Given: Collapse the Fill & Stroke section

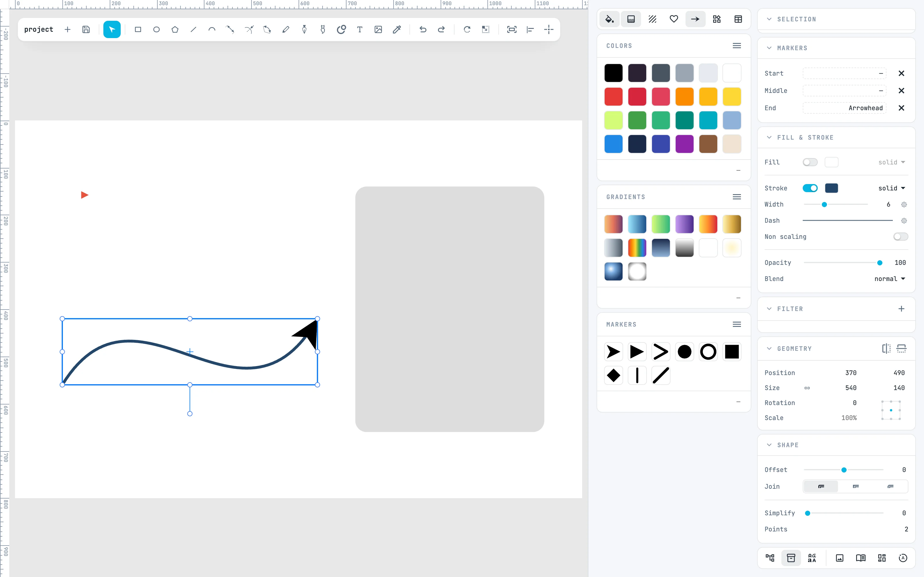Looking at the screenshot, I should [769, 137].
